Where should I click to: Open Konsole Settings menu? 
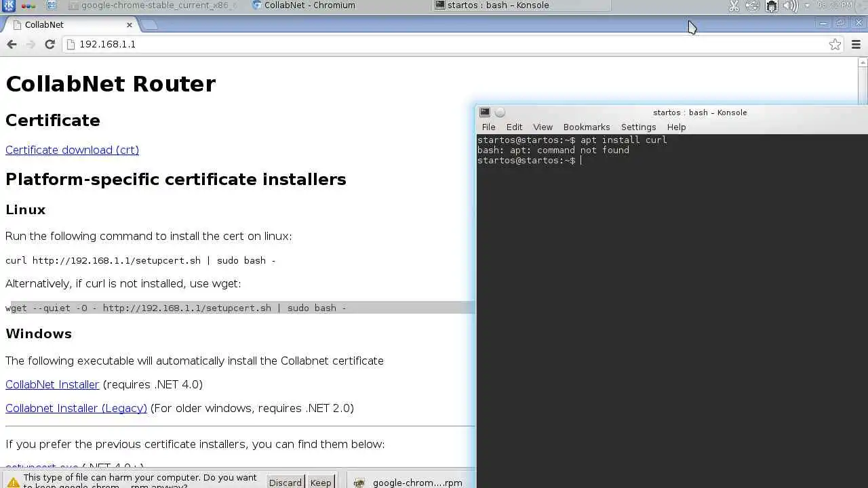[638, 127]
